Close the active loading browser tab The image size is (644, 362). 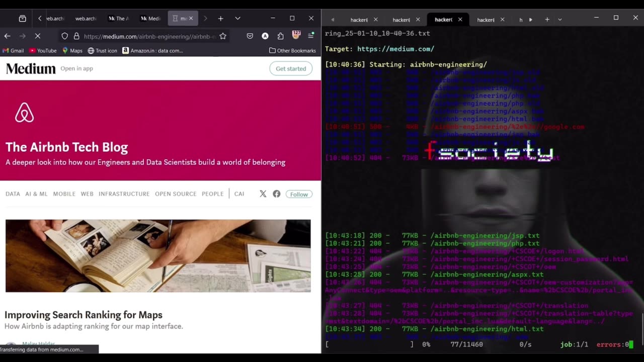(x=191, y=19)
